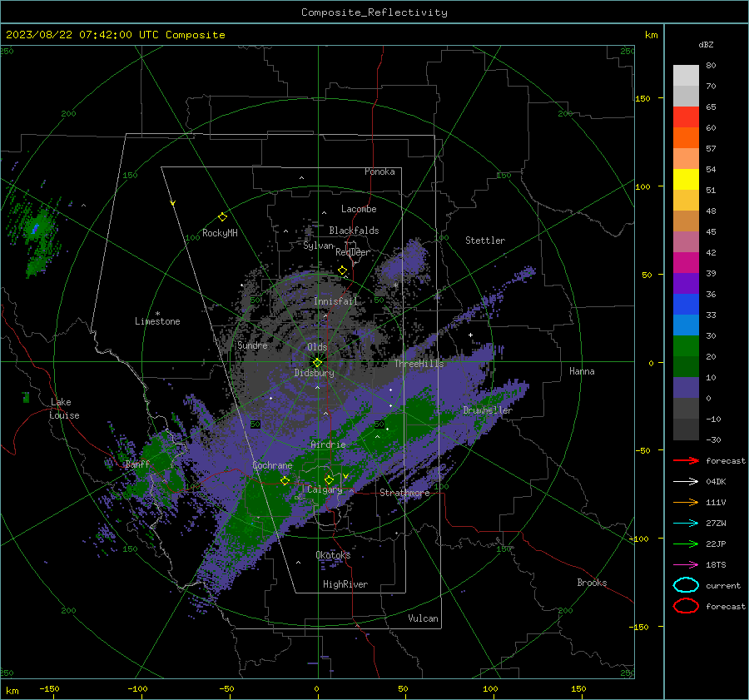The height and width of the screenshot is (700, 749).
Task: Click the Innisfail city label
Action: tap(335, 301)
